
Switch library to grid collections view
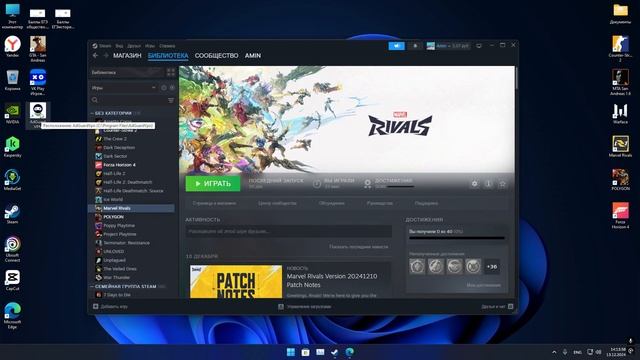[171, 72]
